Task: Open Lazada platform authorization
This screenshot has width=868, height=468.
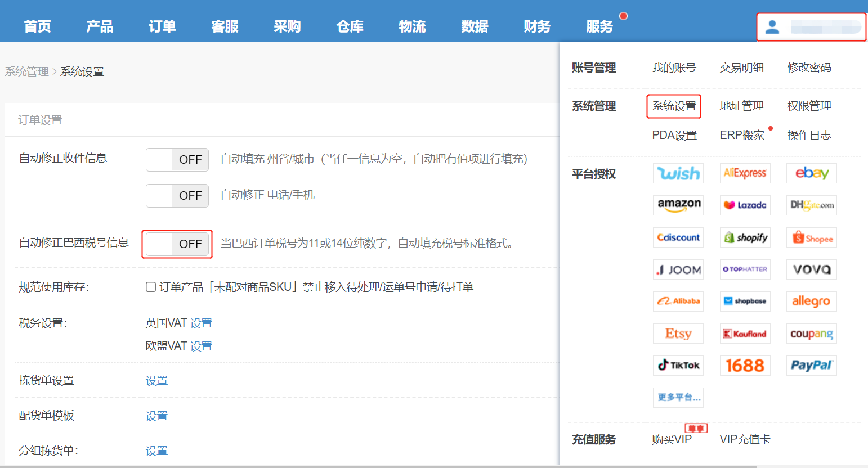Action: pyautogui.click(x=745, y=205)
